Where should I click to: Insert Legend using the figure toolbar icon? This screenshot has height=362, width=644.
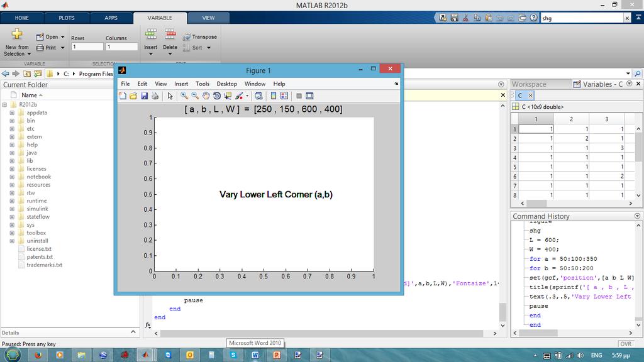[x=284, y=96]
